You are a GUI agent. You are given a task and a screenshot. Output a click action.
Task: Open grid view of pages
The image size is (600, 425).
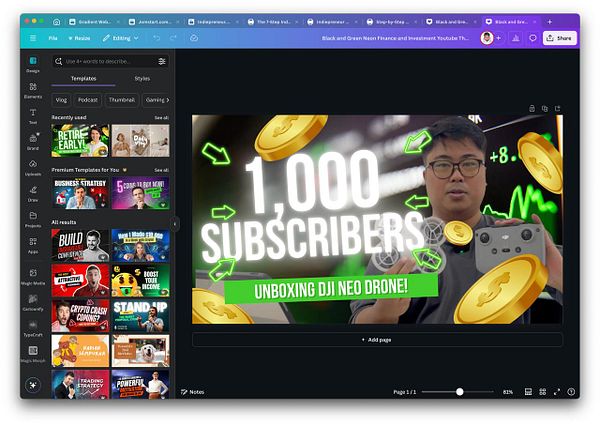click(543, 392)
